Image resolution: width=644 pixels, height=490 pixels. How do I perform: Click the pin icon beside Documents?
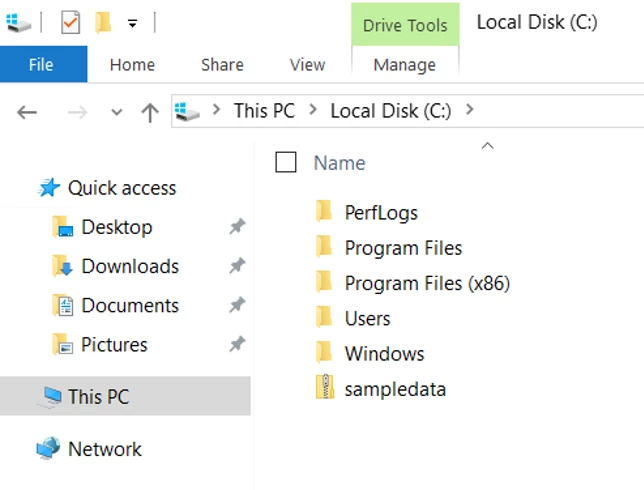[237, 305]
